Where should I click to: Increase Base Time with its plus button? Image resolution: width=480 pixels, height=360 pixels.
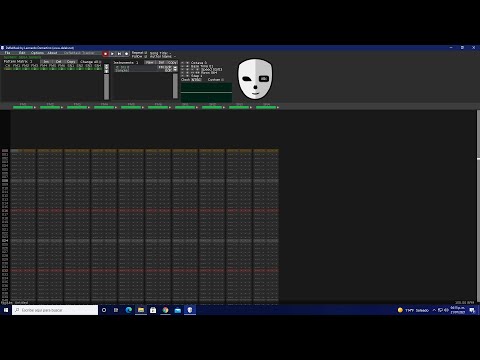tap(187, 66)
